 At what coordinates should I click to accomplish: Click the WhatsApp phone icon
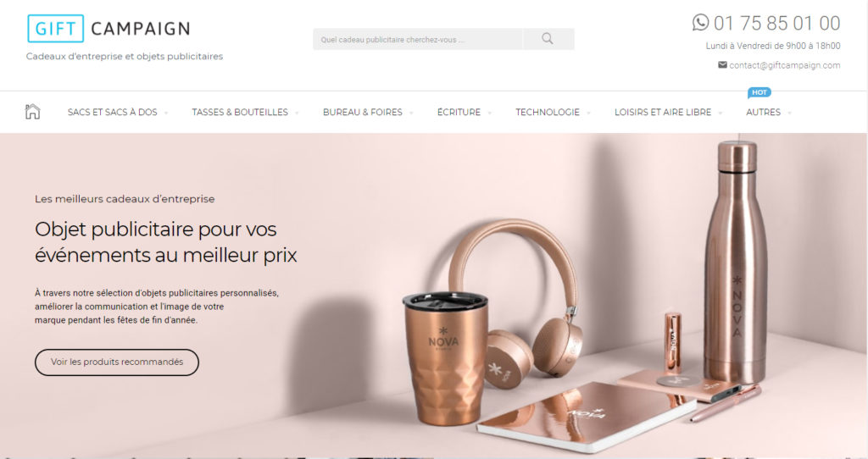700,22
